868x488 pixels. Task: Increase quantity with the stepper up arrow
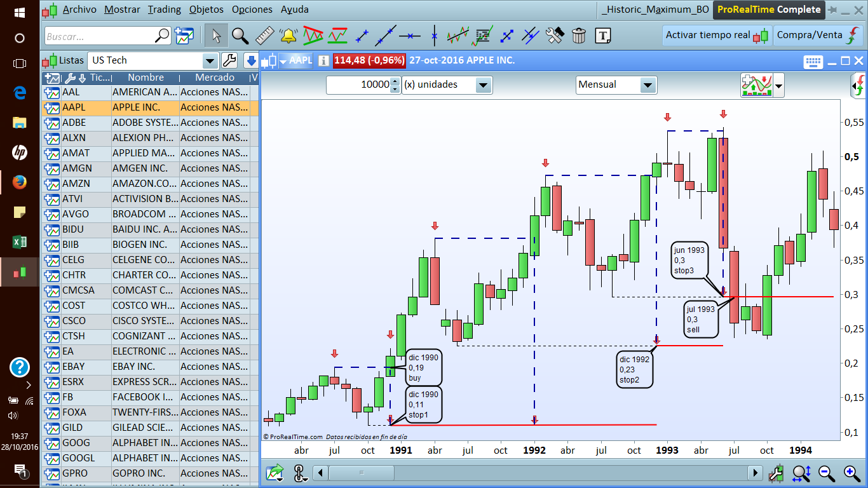[x=396, y=81]
